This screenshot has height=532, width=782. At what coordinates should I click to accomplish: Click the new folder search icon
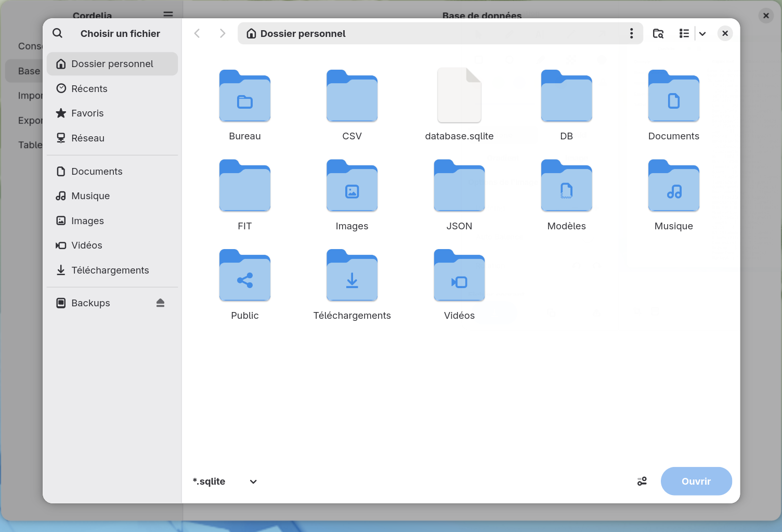point(658,33)
